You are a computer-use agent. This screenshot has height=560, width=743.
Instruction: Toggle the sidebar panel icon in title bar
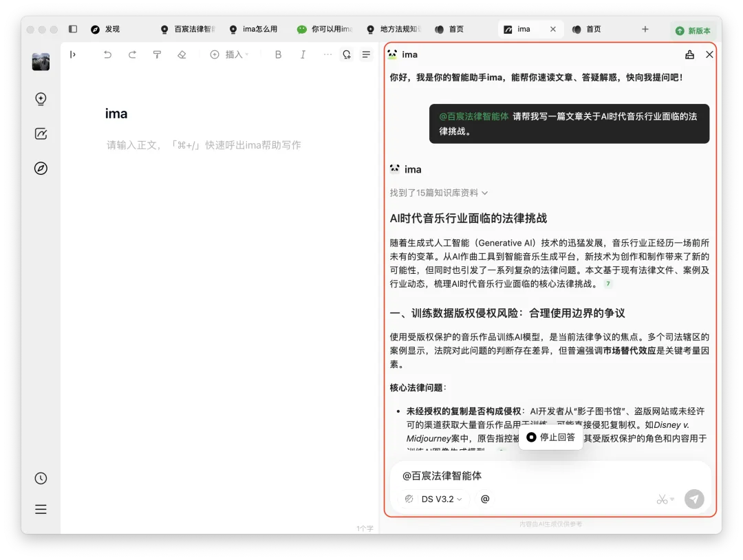click(x=73, y=29)
